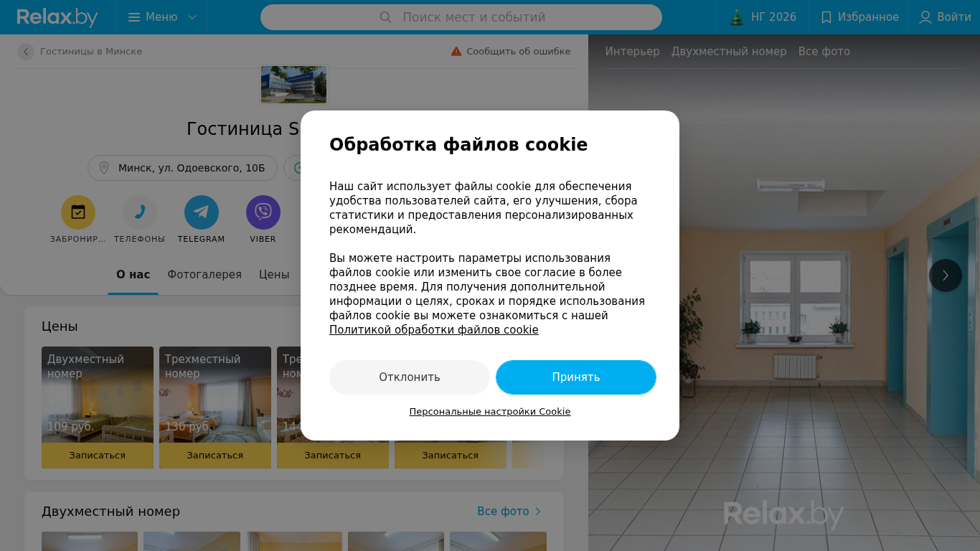Focus the Поиск мест и событий field
Screen dimensions: 980x551
point(461,17)
